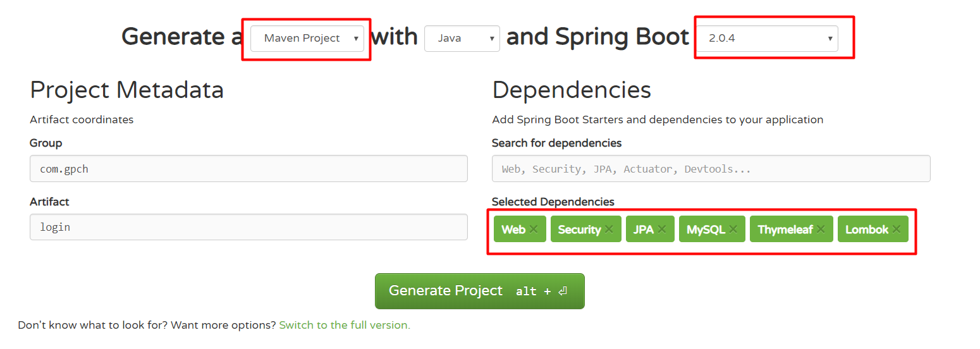
Task: Click into the Artifact text field
Action: click(248, 227)
